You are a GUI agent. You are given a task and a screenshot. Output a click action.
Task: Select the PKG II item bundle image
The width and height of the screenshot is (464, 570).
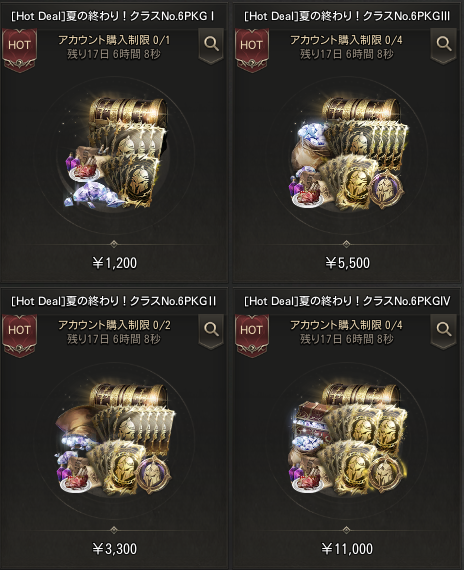(116, 438)
